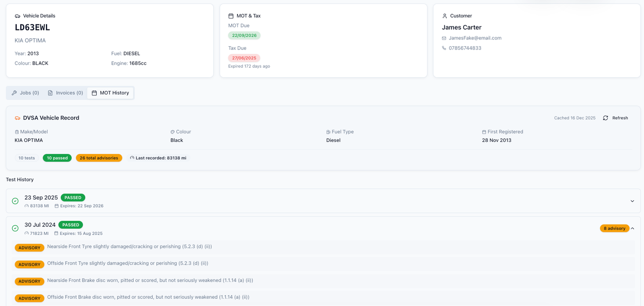Click the PASSED badge for 30 Jul 2024
The image size is (644, 306).
pyautogui.click(x=71, y=225)
